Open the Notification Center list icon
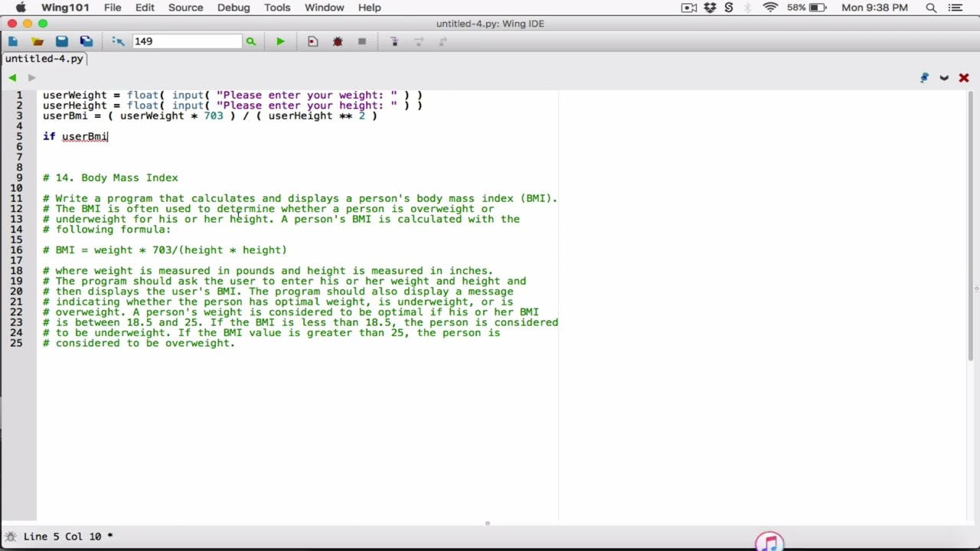 pyautogui.click(x=957, y=8)
